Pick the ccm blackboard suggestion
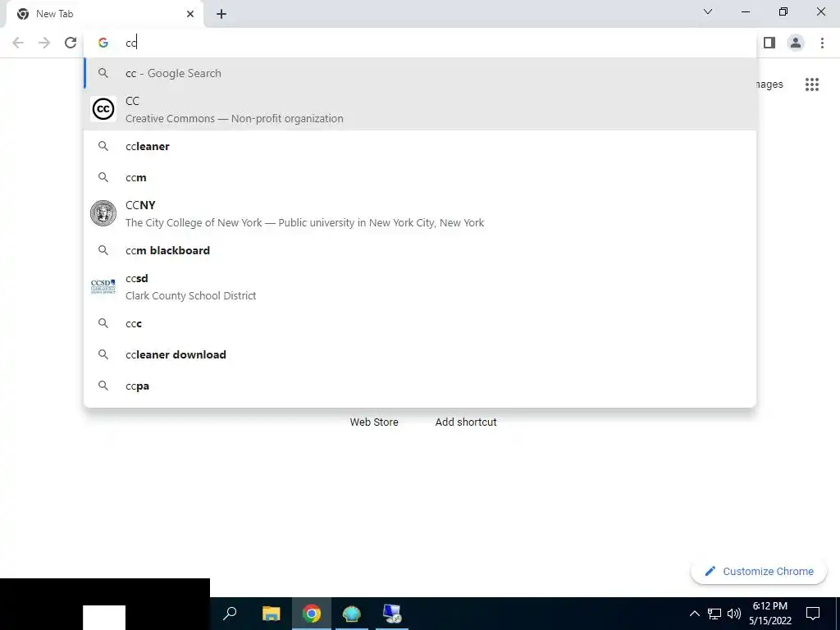Screen dimensions: 840x630 click(420, 250)
